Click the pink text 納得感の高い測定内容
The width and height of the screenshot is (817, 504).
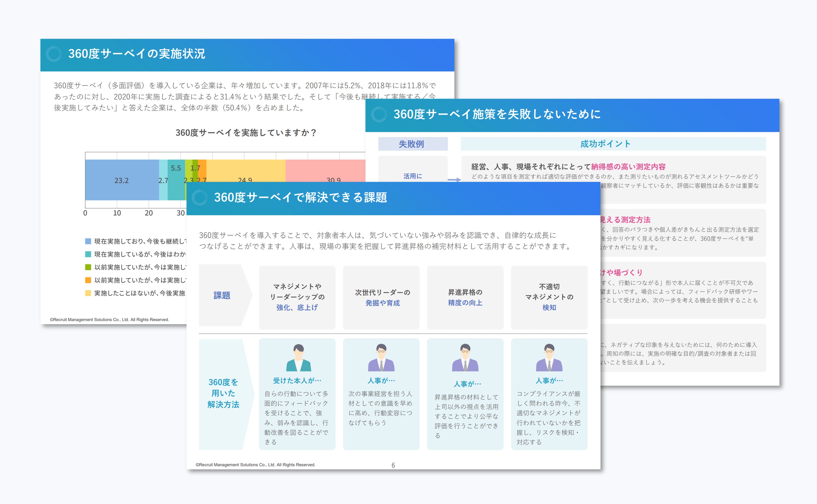click(628, 167)
